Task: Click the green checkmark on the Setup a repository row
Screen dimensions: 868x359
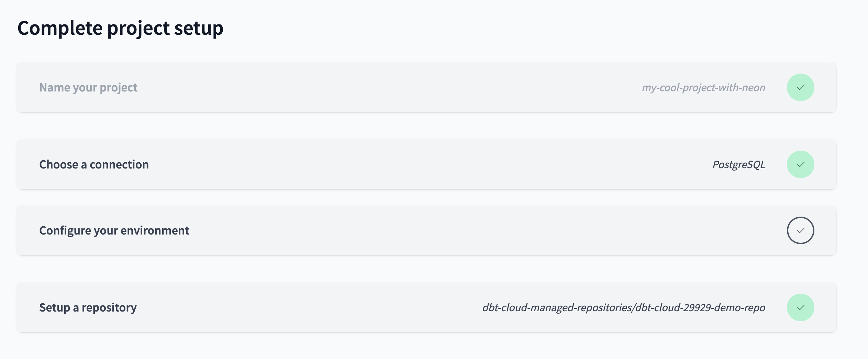Action: [801, 307]
